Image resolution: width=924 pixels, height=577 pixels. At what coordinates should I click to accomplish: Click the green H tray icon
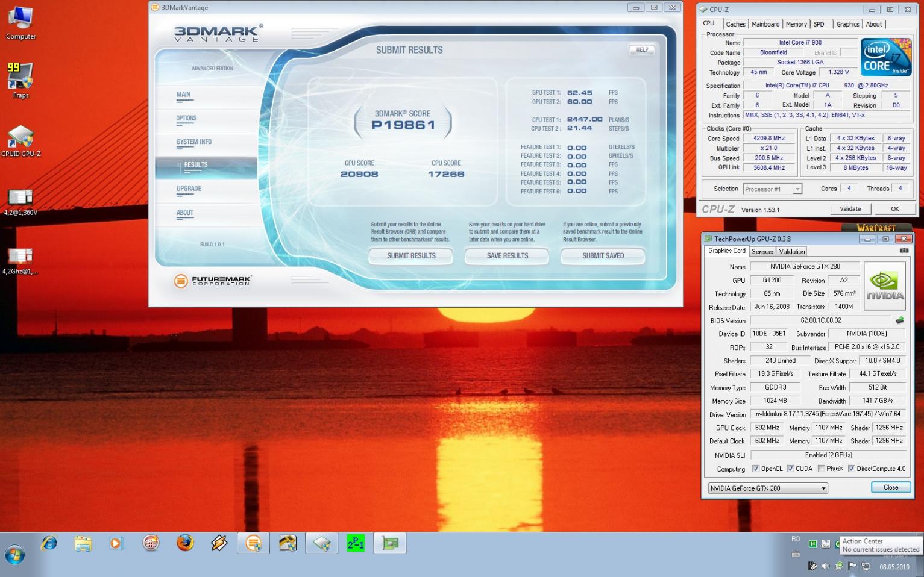point(812,544)
